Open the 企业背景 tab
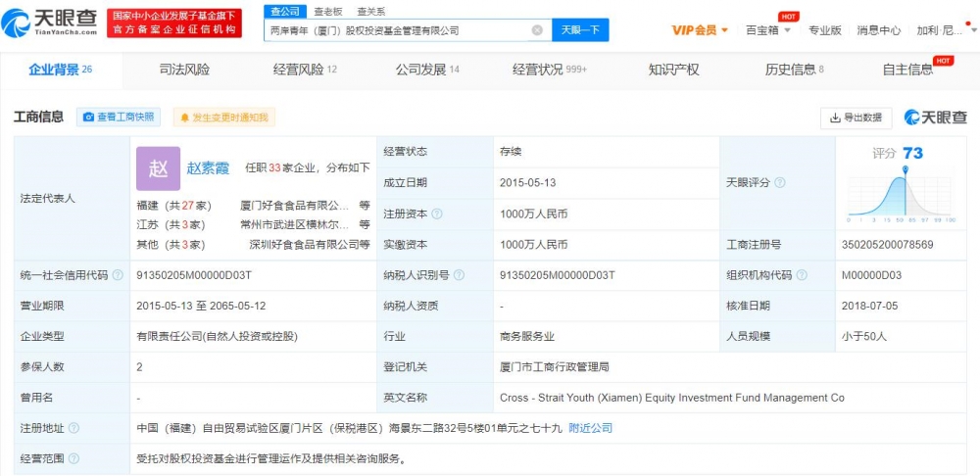 click(x=61, y=70)
